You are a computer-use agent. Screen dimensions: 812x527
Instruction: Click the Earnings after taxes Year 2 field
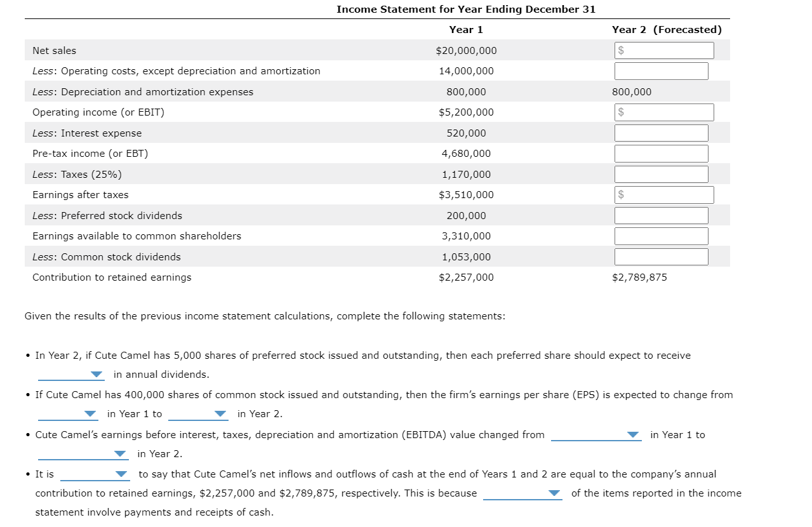point(663,194)
